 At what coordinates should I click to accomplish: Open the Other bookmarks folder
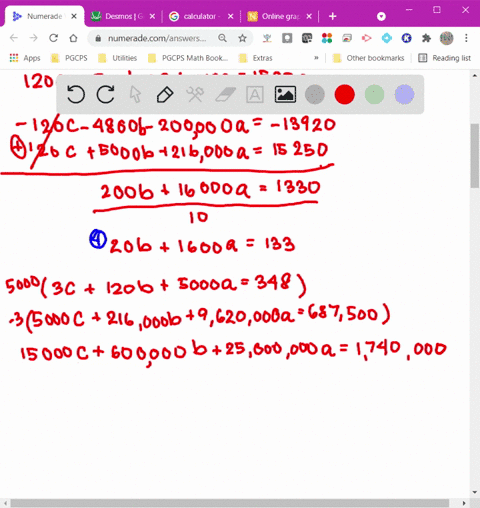tap(369, 58)
